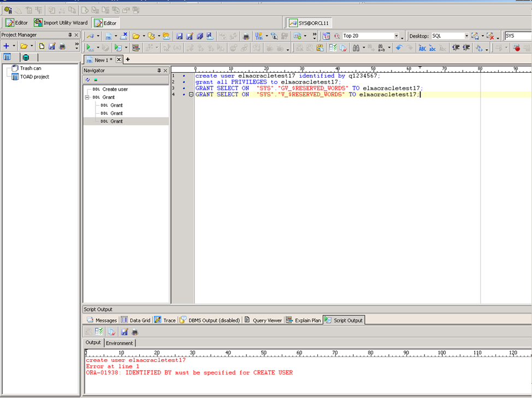Toggle pin on the Navigator panel
This screenshot has height=398, width=532.
(159, 71)
